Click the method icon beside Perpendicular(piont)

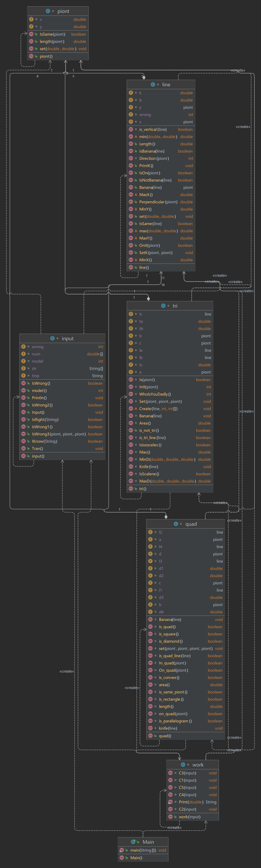(x=131, y=202)
